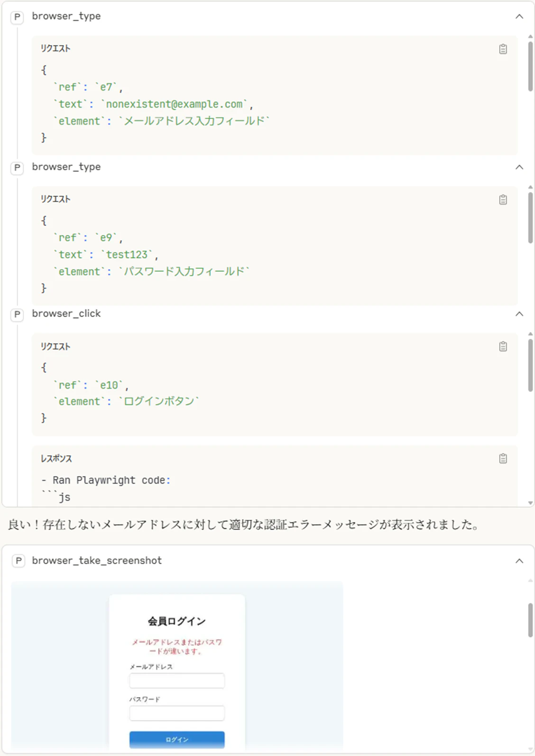Click the browser_take_screenshot tool title
Image resolution: width=535 pixels, height=756 pixels.
point(97,560)
